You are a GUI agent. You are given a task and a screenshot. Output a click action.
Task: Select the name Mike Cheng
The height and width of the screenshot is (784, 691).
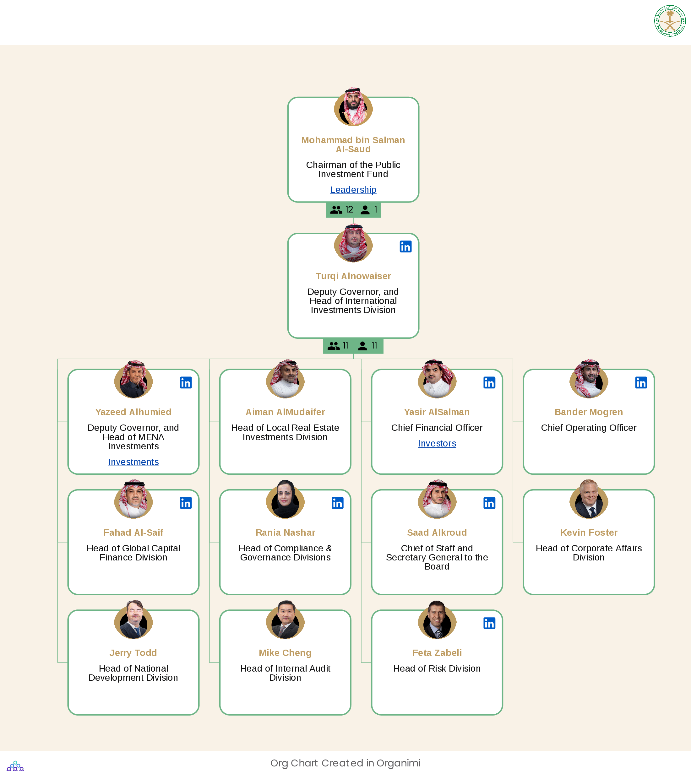coord(285,653)
